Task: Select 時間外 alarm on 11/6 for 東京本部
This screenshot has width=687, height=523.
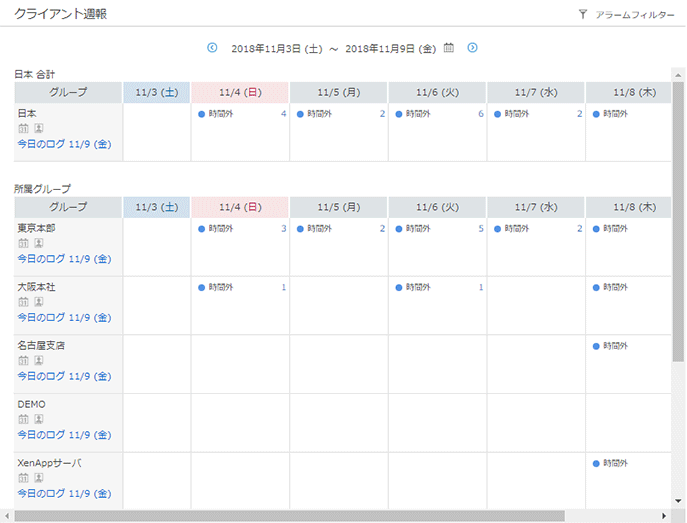Action: pos(419,229)
